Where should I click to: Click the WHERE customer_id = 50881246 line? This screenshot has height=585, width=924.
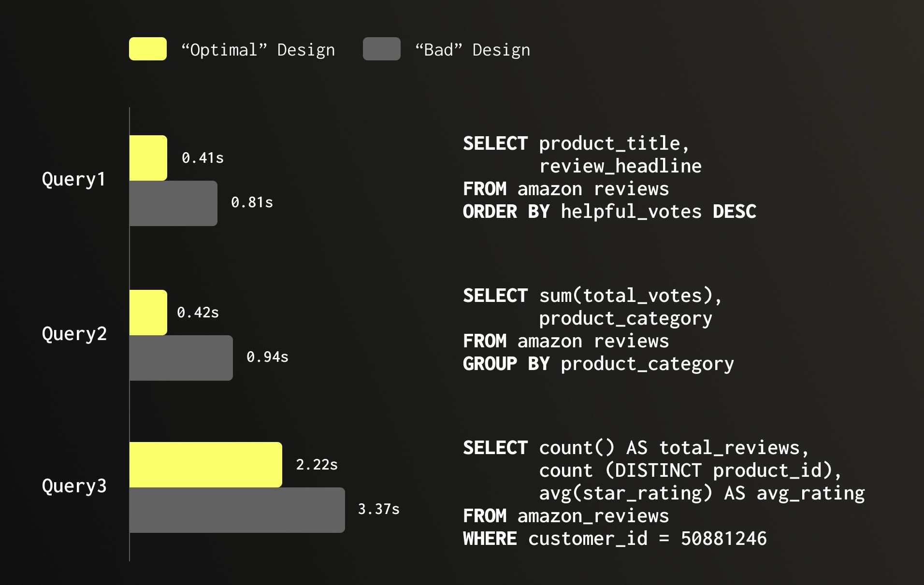pyautogui.click(x=615, y=539)
